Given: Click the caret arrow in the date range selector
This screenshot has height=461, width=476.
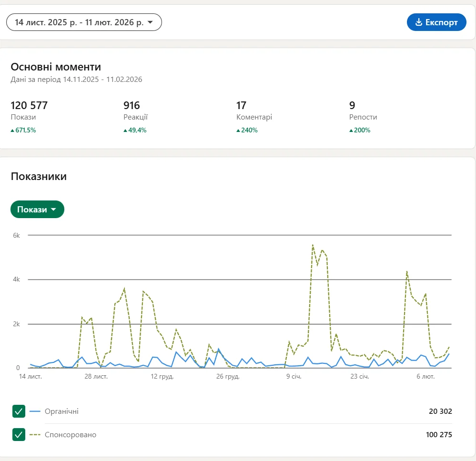Looking at the screenshot, I should click(150, 22).
